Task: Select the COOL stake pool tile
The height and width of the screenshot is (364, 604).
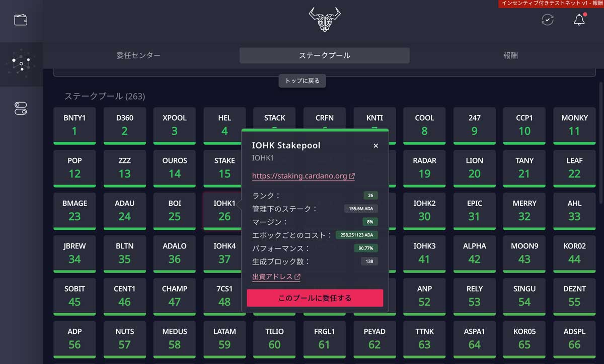Action: tap(424, 126)
